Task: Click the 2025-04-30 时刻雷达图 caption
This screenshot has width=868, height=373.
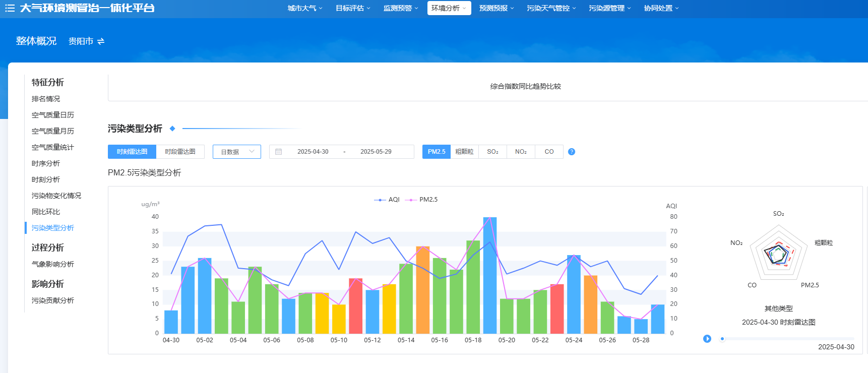Action: click(x=779, y=322)
